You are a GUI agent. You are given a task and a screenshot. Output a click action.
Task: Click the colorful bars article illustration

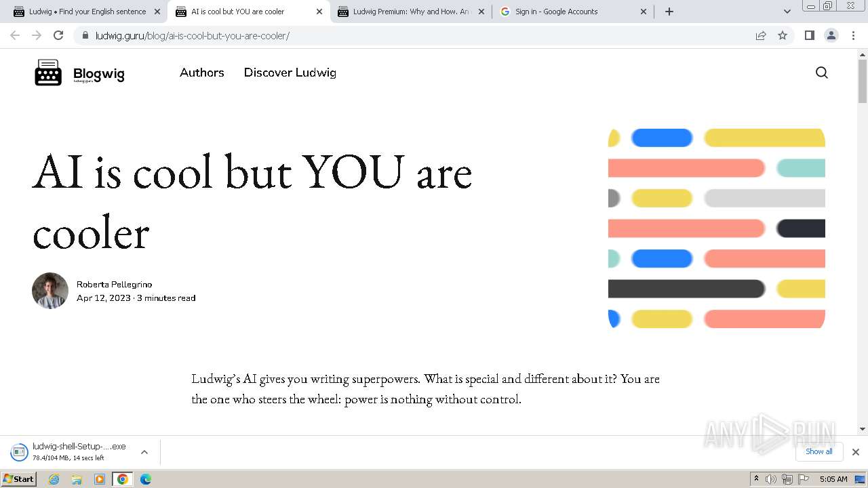pyautogui.click(x=717, y=228)
